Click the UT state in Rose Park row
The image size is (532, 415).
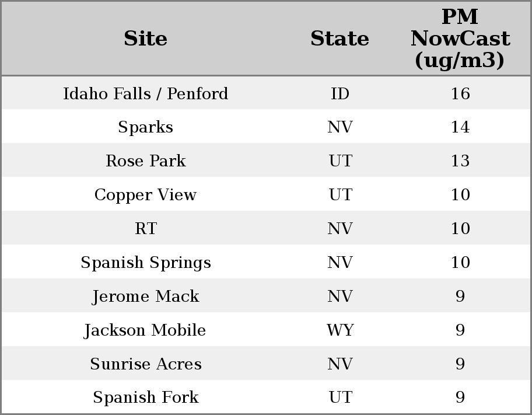pos(339,161)
